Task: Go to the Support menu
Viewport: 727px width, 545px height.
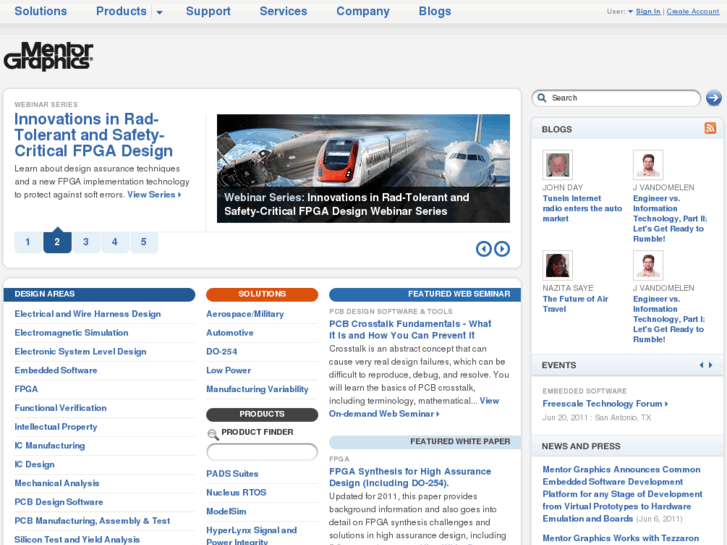Action: [208, 11]
